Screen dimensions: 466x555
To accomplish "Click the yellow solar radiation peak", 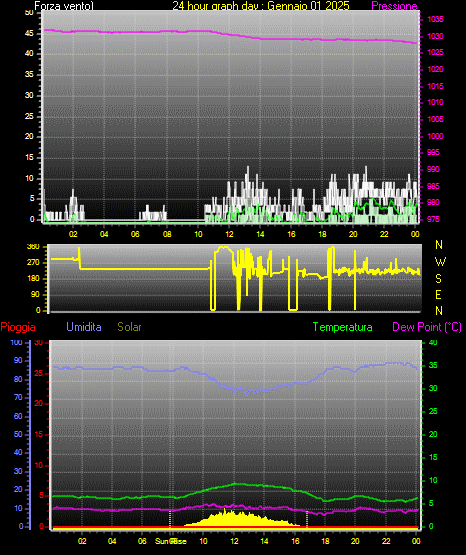I will tap(224, 511).
